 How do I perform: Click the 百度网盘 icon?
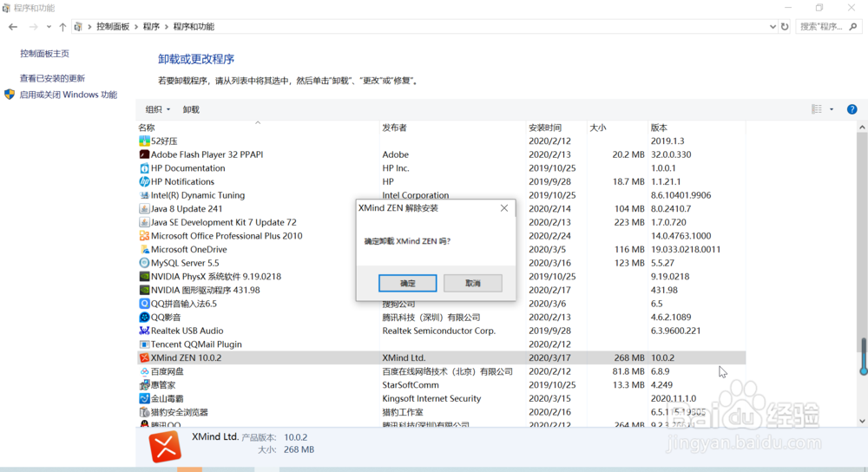(144, 371)
